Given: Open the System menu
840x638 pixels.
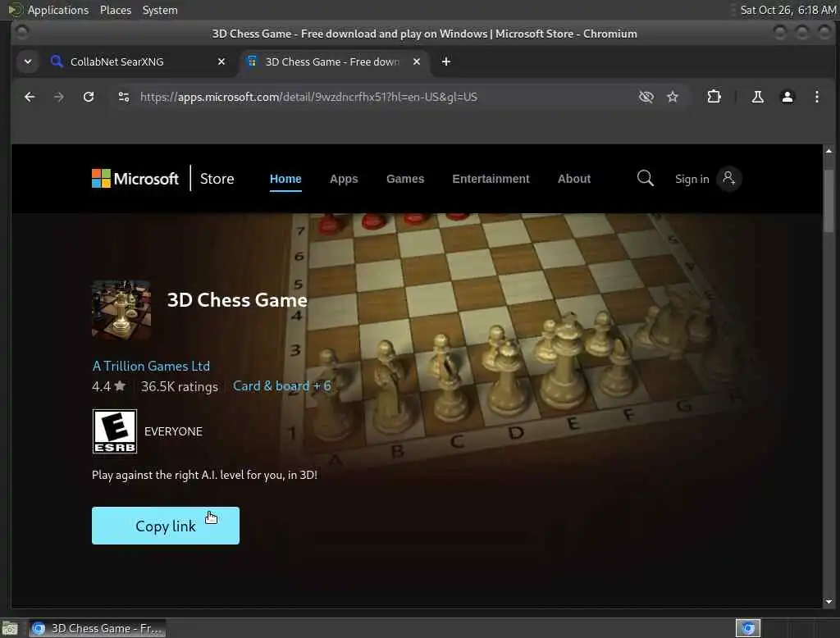Looking at the screenshot, I should coord(160,10).
